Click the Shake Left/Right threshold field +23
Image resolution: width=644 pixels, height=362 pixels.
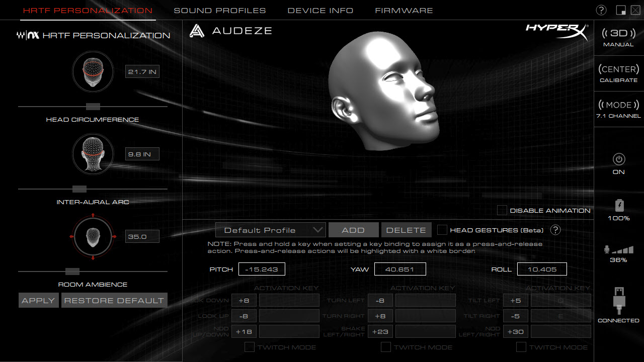pyautogui.click(x=380, y=331)
